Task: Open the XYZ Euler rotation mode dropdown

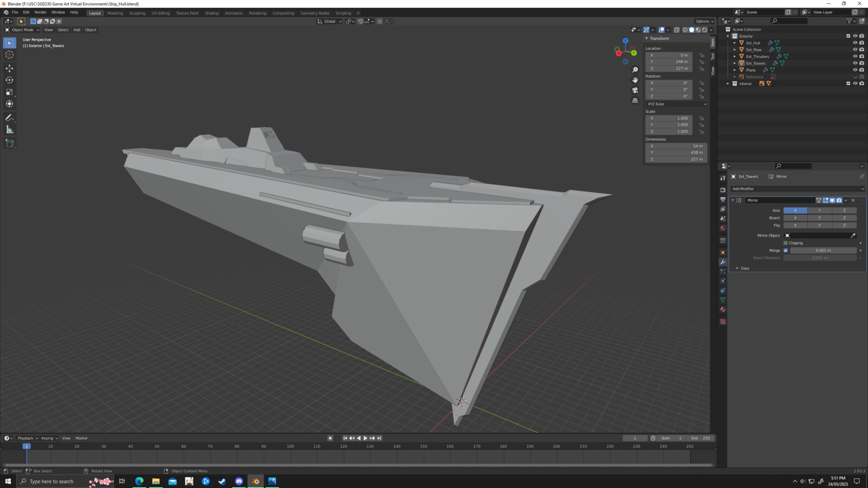Action: (x=676, y=104)
